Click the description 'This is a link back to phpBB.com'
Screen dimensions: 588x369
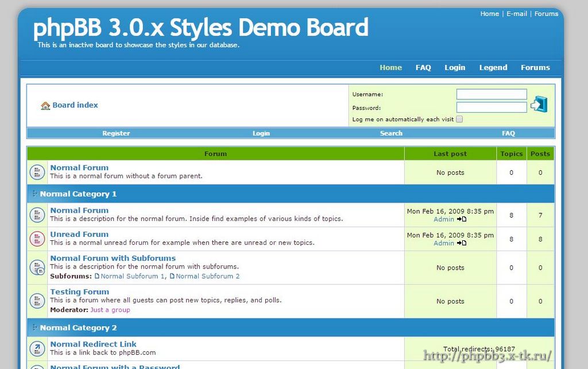(103, 353)
